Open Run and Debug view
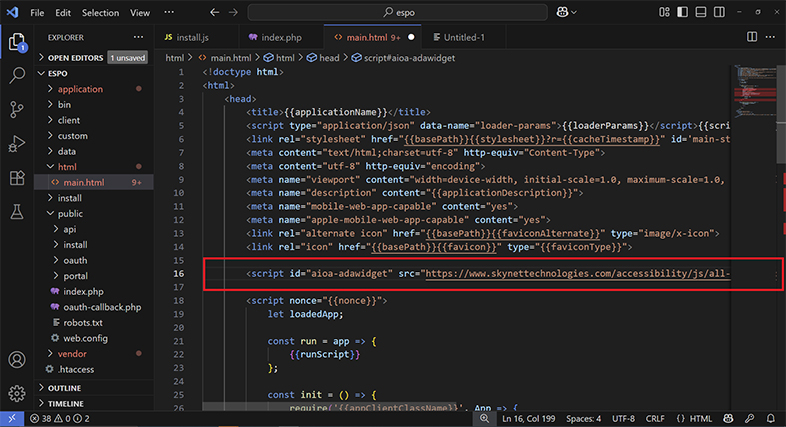The image size is (786, 427). click(x=17, y=144)
